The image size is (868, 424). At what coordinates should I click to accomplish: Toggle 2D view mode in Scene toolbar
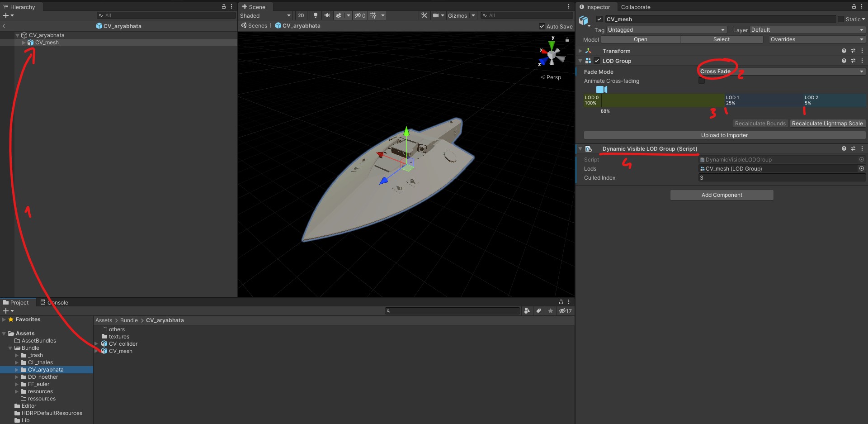click(x=301, y=15)
